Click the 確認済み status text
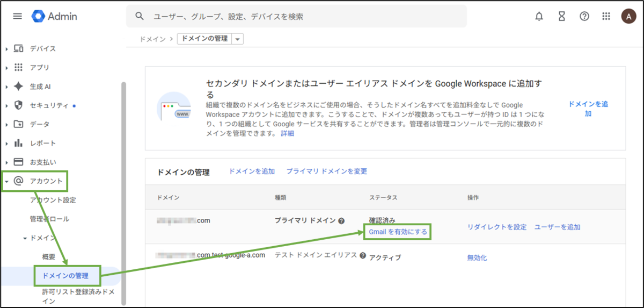Screen dimensions: 644x308 tap(382, 220)
